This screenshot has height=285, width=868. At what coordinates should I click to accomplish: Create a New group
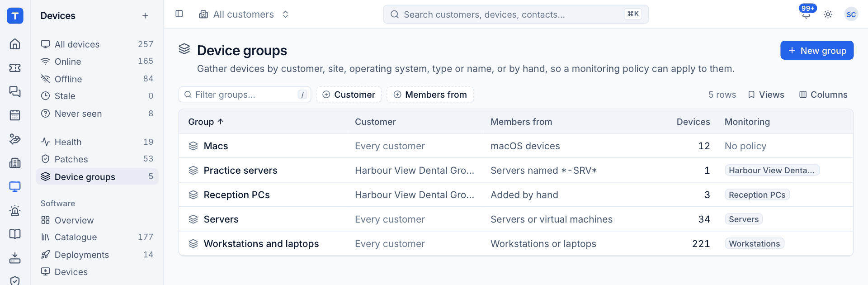(x=816, y=50)
